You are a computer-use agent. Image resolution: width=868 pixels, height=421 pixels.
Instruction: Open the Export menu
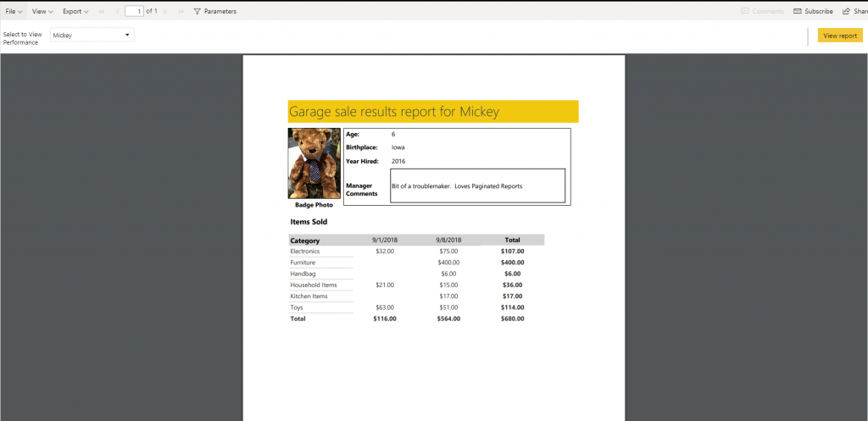(x=75, y=11)
